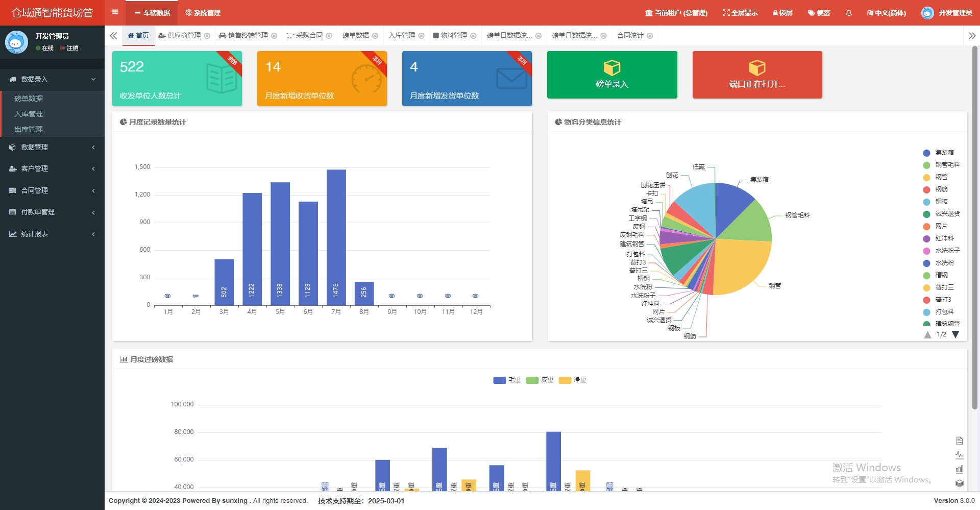The width and height of the screenshot is (980, 510).
Task: Switch chart to line view icon
Action: tap(959, 455)
